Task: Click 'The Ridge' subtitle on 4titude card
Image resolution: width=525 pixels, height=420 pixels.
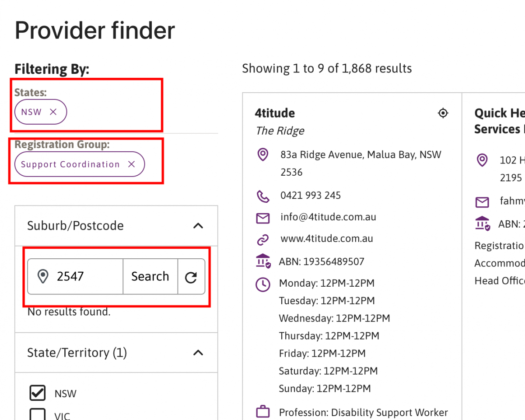Action: pos(280,131)
